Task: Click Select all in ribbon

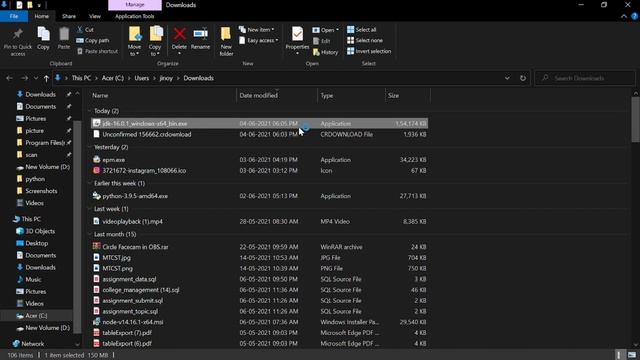Action: coord(362,30)
